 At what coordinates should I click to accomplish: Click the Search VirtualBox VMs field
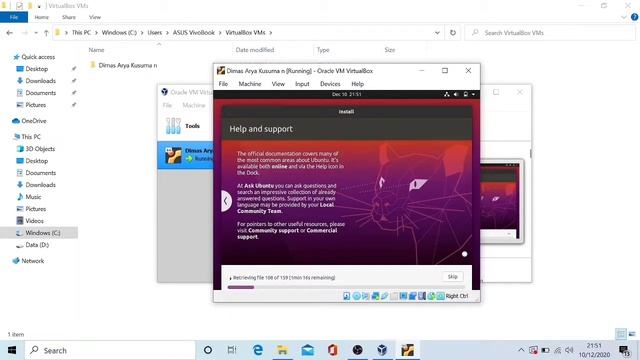click(x=550, y=33)
